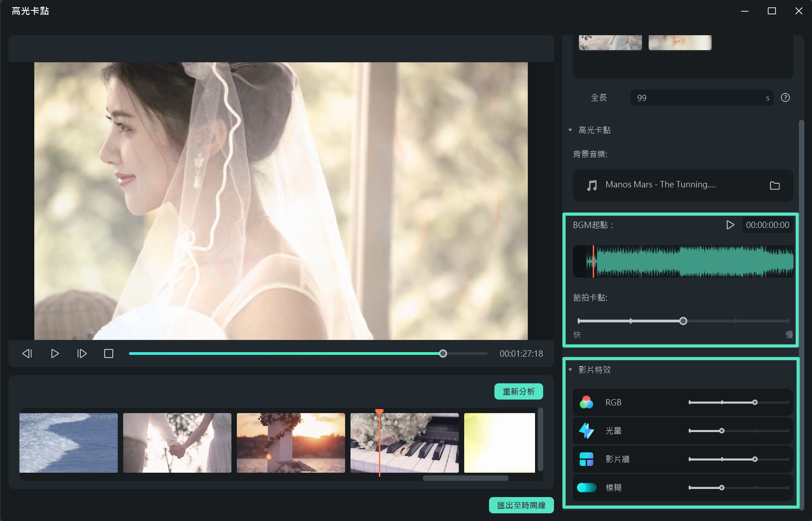Select the ocean waves clip thumbnail
This screenshot has height=521, width=812.
pos(69,443)
